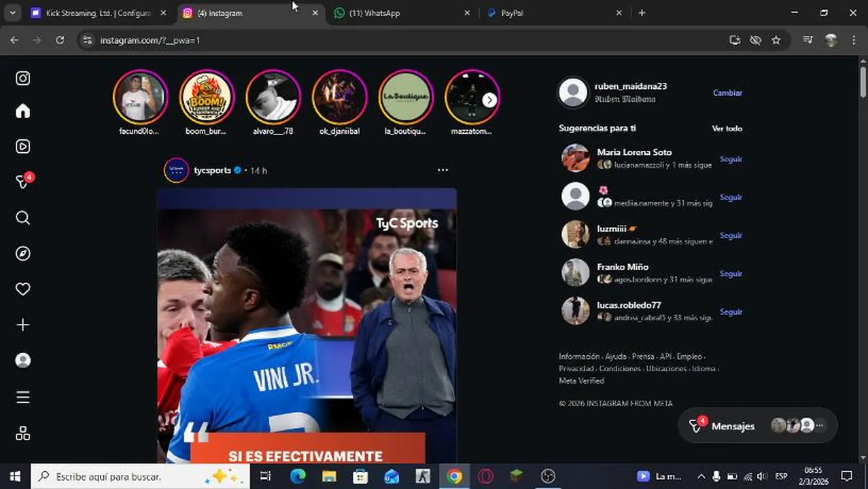868x489 pixels.
Task: Switch to the WhatsApp tab
Action: 402,13
